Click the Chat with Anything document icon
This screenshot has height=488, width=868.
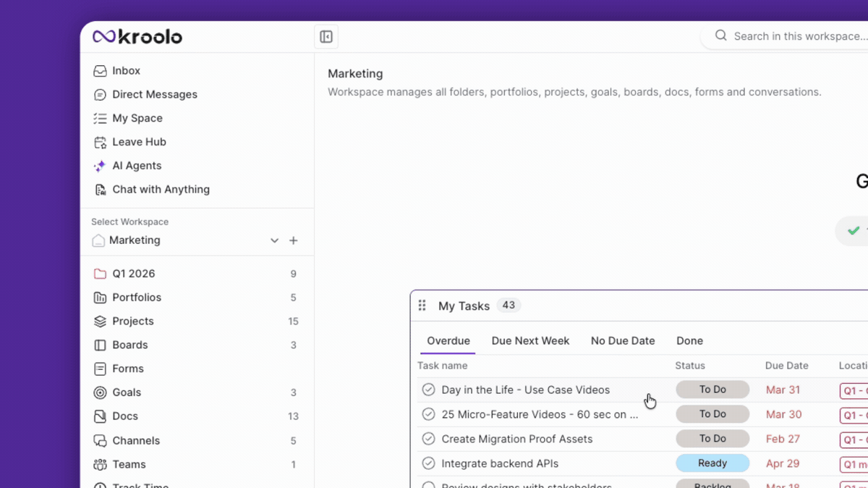click(x=100, y=190)
